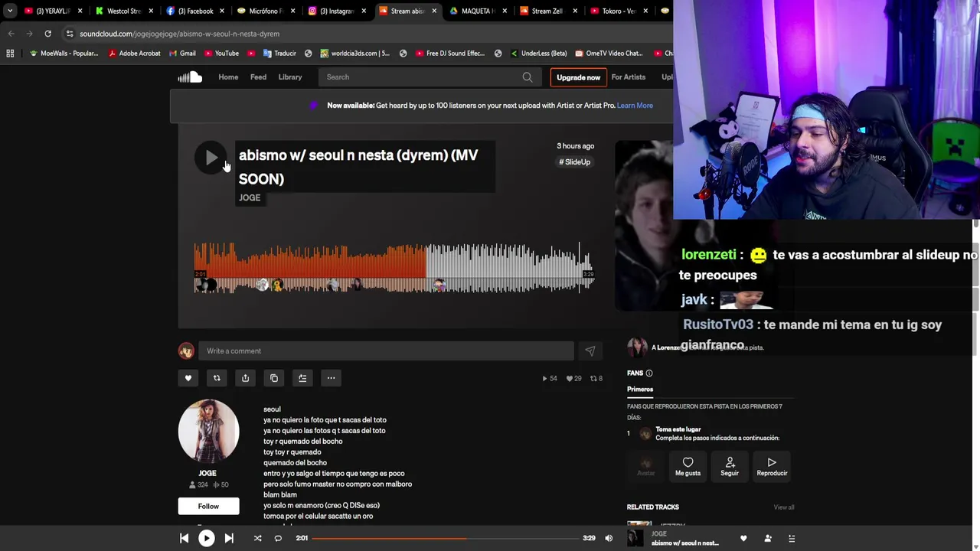The height and width of the screenshot is (551, 980).
Task: Open the Library section
Action: coord(290,77)
